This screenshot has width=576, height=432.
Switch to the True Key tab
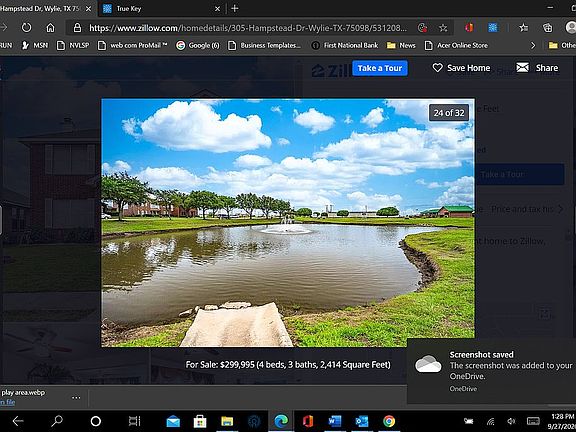(160, 8)
